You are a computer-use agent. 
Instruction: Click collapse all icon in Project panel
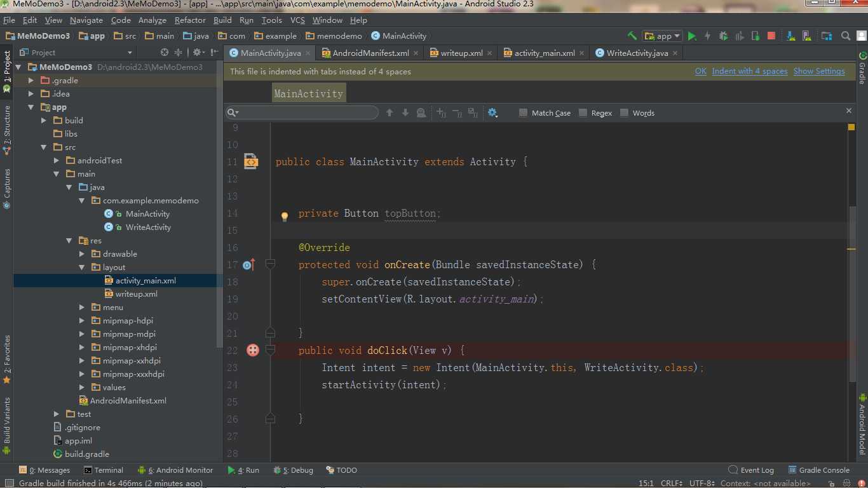point(179,52)
